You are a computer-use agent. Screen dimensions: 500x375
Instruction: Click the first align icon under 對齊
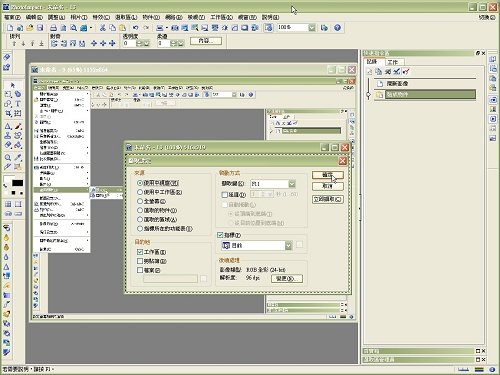point(54,43)
